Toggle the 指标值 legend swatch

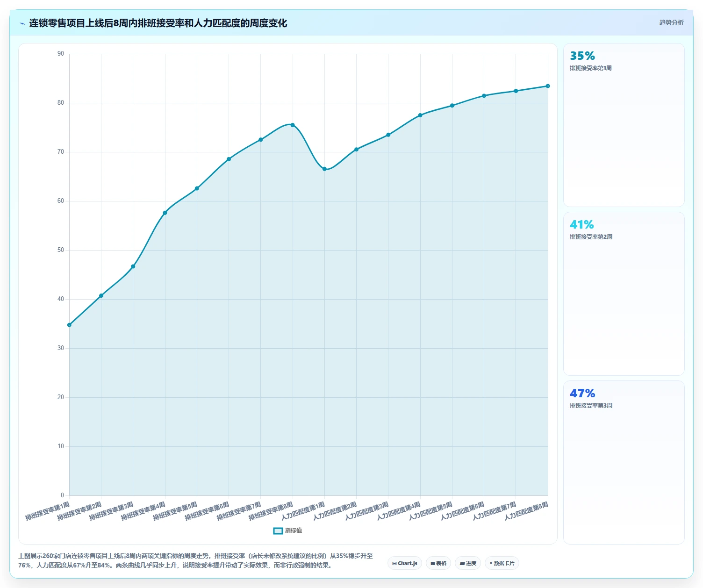click(278, 531)
